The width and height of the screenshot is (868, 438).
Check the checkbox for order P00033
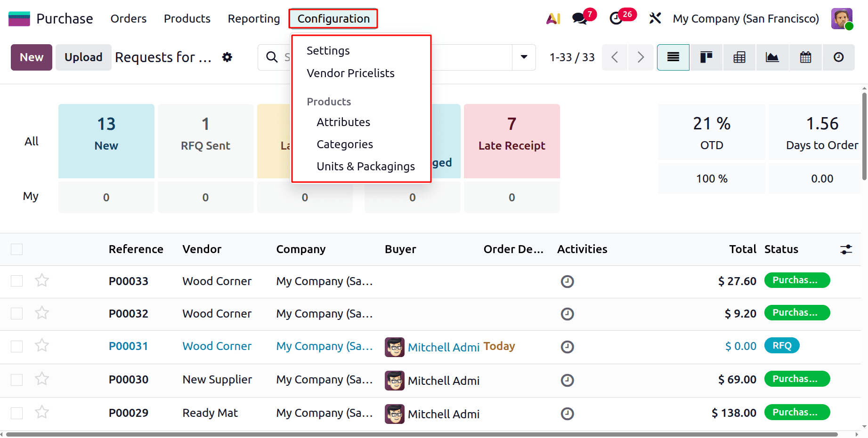pyautogui.click(x=16, y=280)
